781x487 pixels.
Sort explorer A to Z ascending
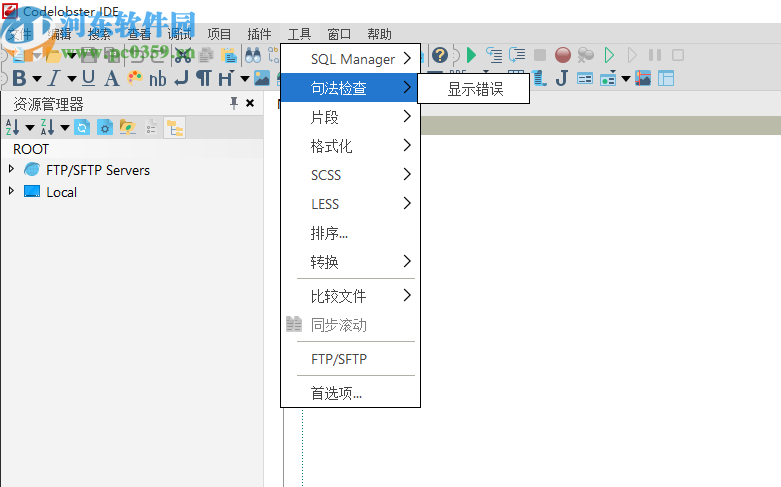tap(12, 127)
